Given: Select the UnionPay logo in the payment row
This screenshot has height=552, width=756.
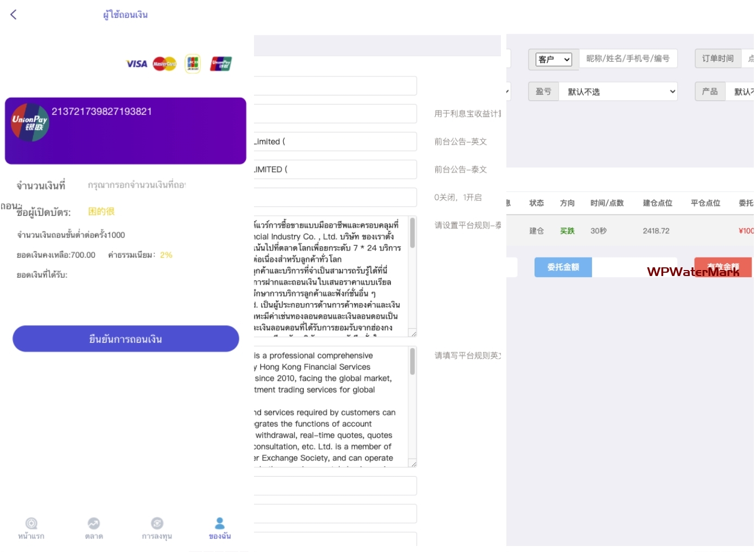Looking at the screenshot, I should (x=221, y=64).
